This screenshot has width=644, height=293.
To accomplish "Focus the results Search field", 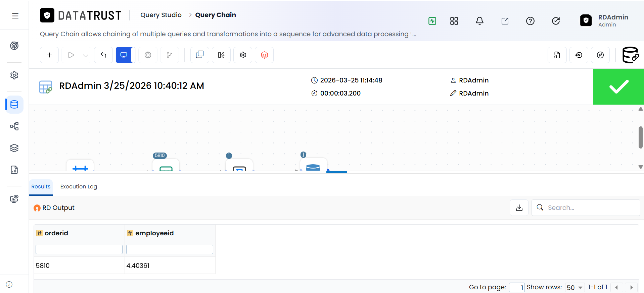I will coord(586,208).
